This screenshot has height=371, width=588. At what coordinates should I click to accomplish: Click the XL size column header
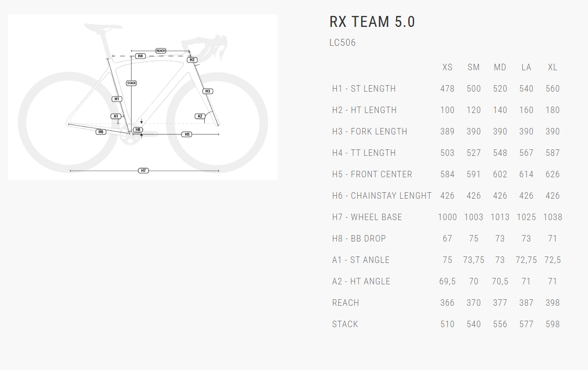[x=553, y=67]
